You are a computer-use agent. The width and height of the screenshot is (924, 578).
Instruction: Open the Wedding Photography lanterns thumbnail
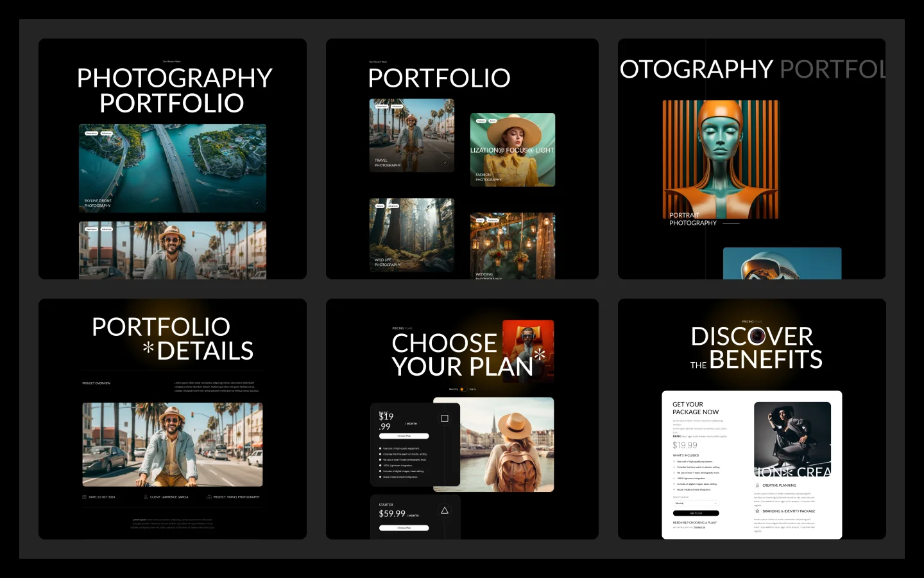point(513,246)
